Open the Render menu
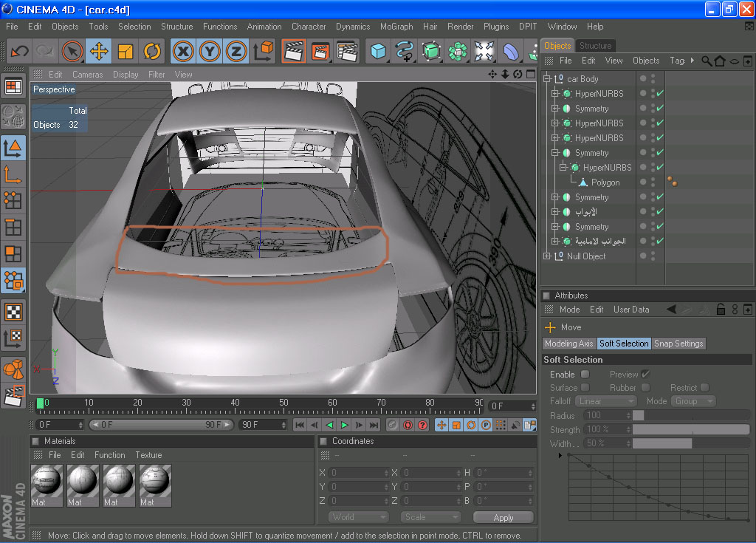The width and height of the screenshot is (756, 543). 460,27
